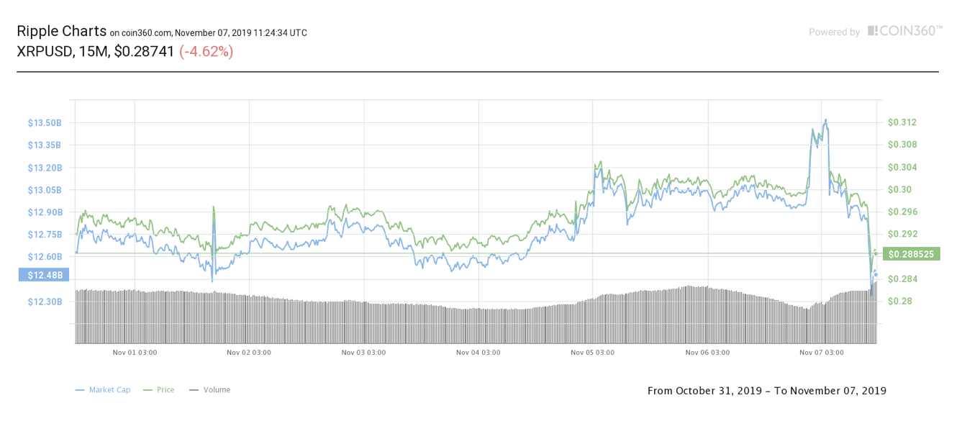
Task: Click the $0.28 price axis value
Action: pyautogui.click(x=899, y=301)
